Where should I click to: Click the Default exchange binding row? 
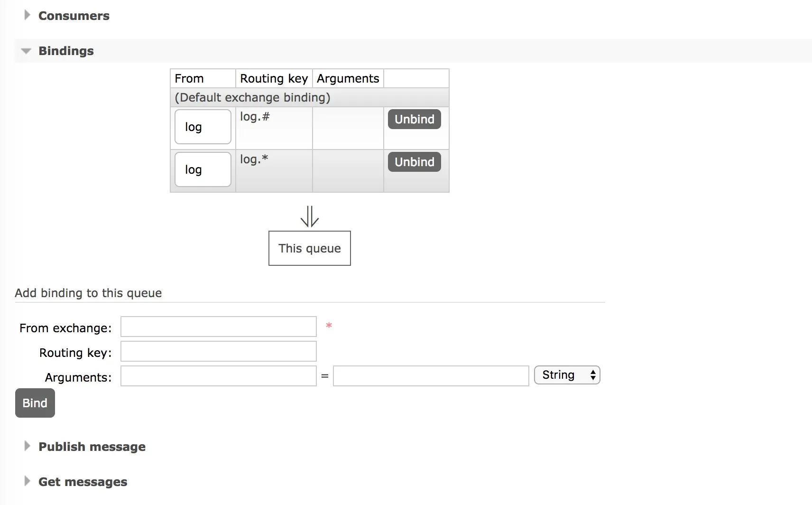[252, 97]
